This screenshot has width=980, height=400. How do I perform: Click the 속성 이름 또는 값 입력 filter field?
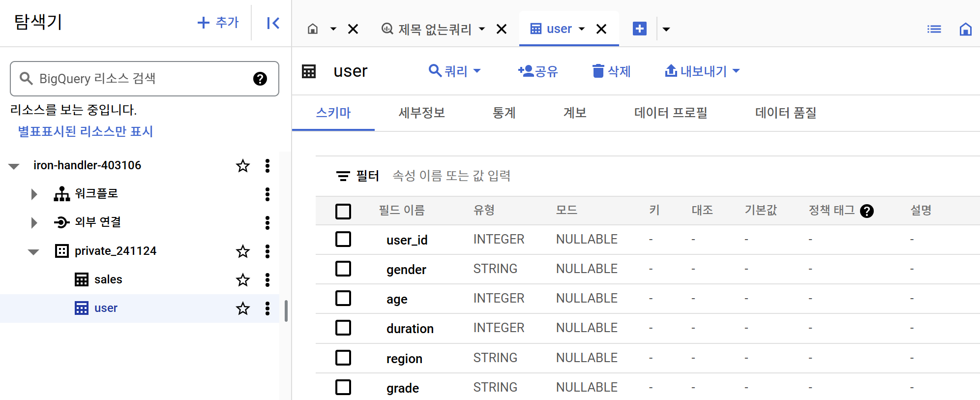[451, 176]
